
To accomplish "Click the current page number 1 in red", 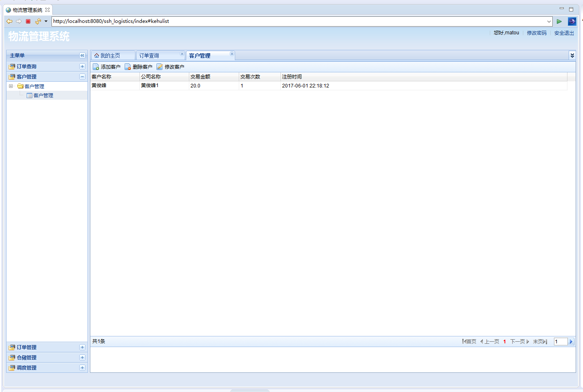I will [505, 342].
